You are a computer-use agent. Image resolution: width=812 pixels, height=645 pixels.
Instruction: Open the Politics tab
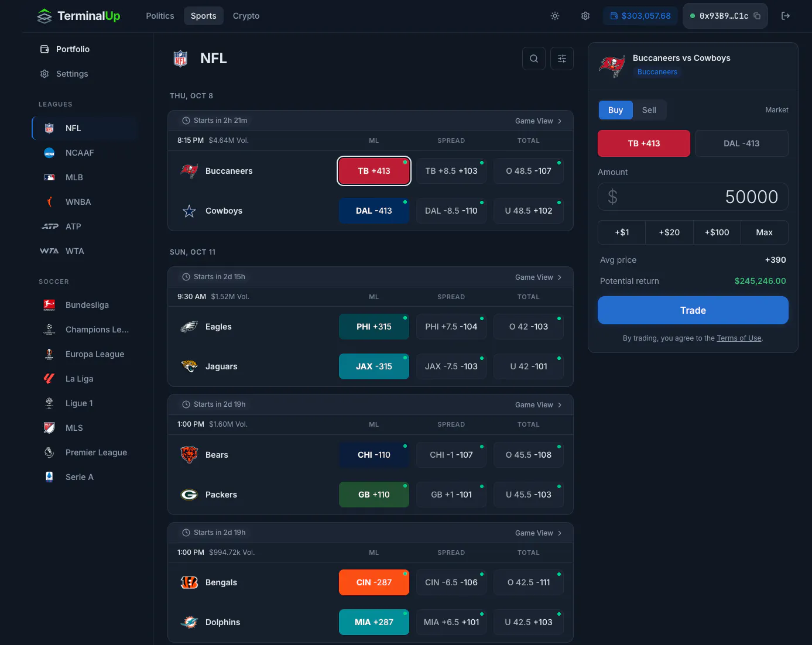tap(160, 16)
